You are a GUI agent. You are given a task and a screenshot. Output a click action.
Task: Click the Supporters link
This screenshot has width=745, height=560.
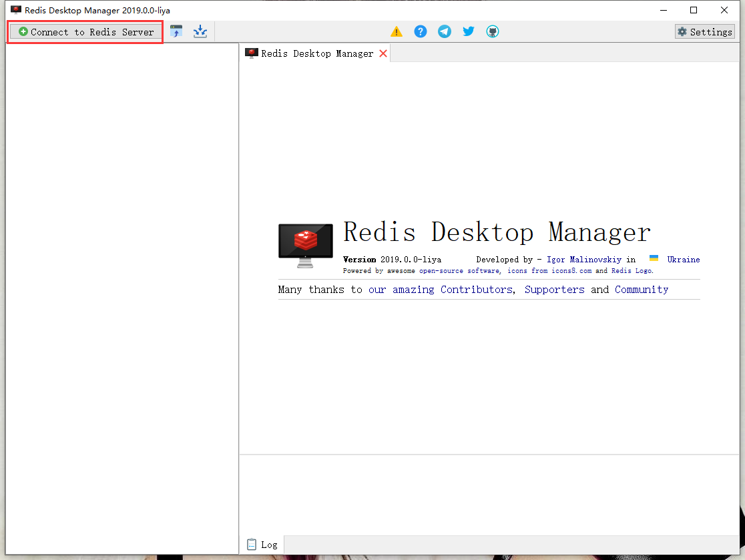(x=555, y=289)
